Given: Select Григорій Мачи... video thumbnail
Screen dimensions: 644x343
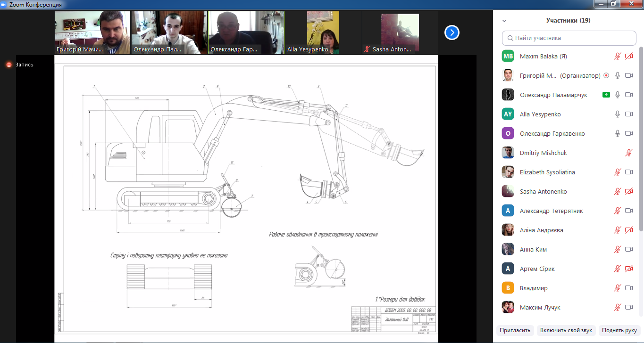Looking at the screenshot, I should (x=92, y=33).
